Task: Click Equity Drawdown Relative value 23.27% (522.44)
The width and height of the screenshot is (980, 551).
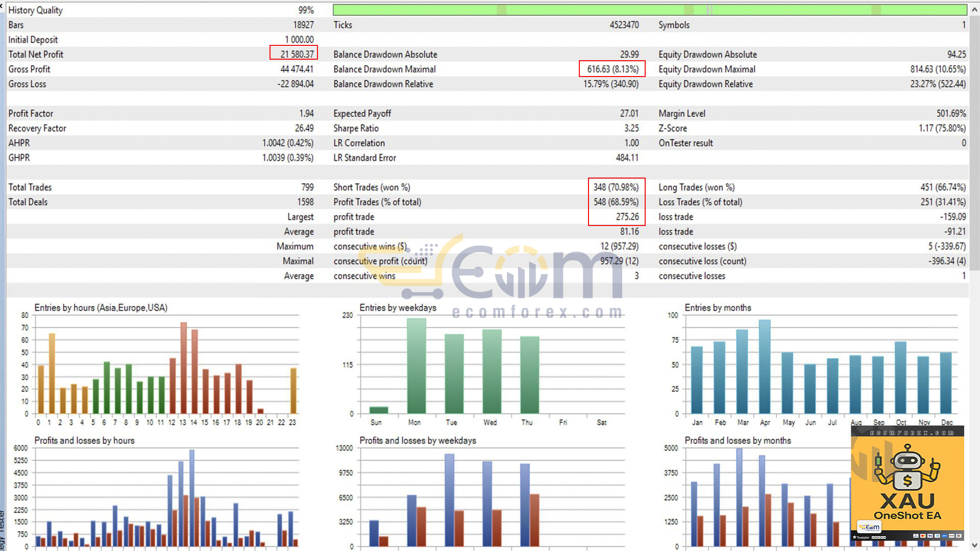Action: (938, 84)
